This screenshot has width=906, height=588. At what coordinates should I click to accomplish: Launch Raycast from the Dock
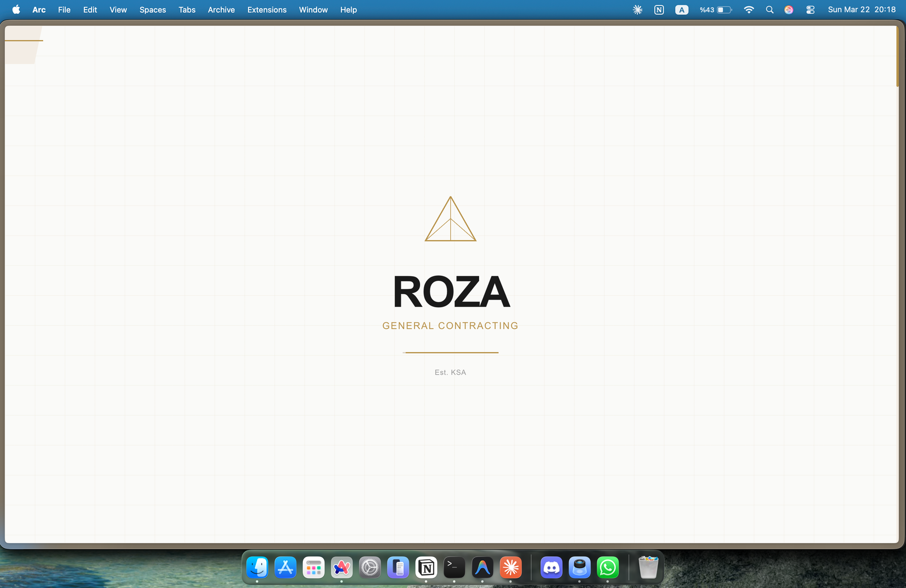click(511, 568)
